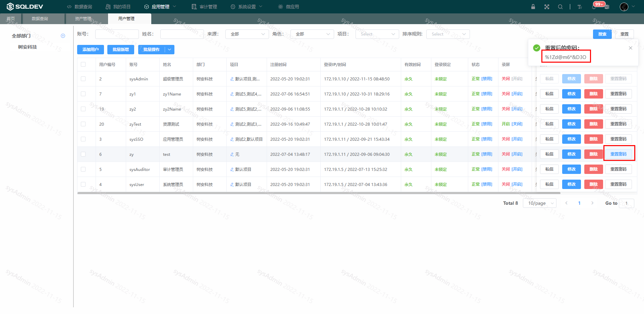The width and height of the screenshot is (644, 314).
Task: Expand the 系统设置 menu
Action: 247,7
